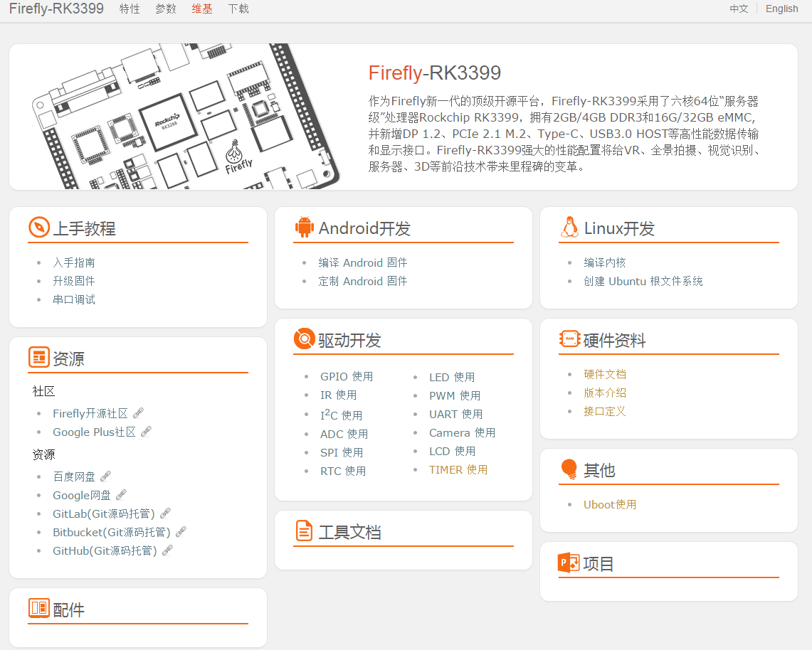Go to the 下载 navigation item
Viewport: 812px width, 650px height.
point(238,9)
